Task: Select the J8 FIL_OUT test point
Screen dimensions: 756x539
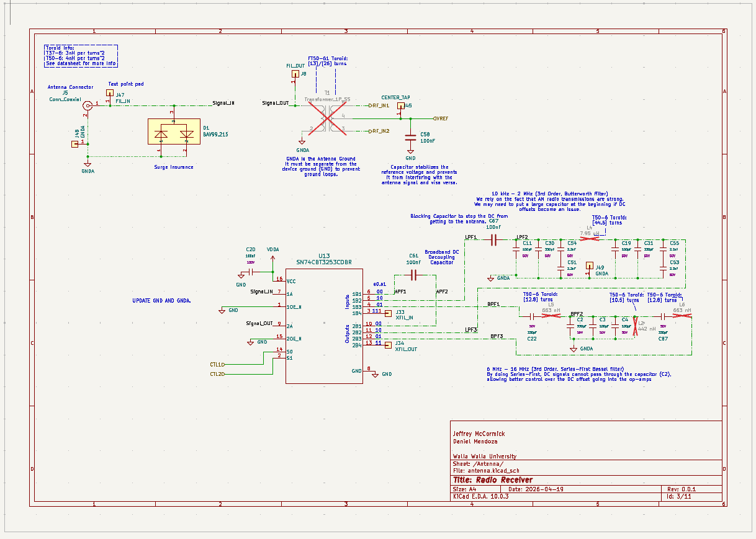Action: (x=295, y=74)
